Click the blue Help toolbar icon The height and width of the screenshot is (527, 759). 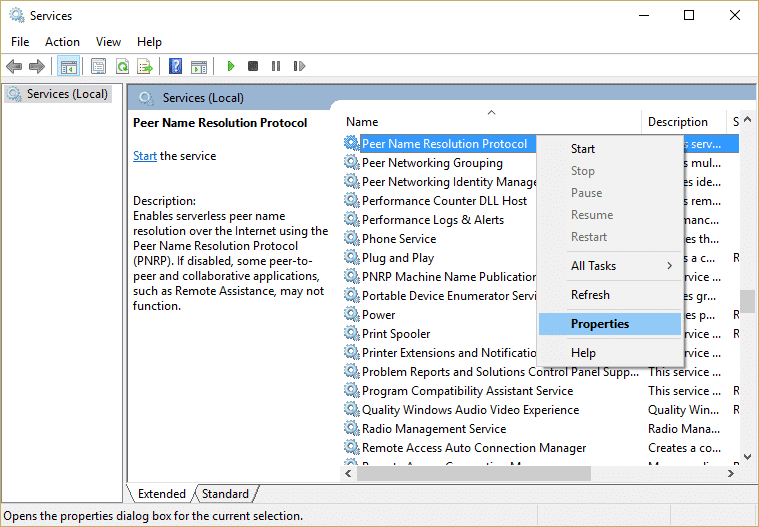click(175, 66)
